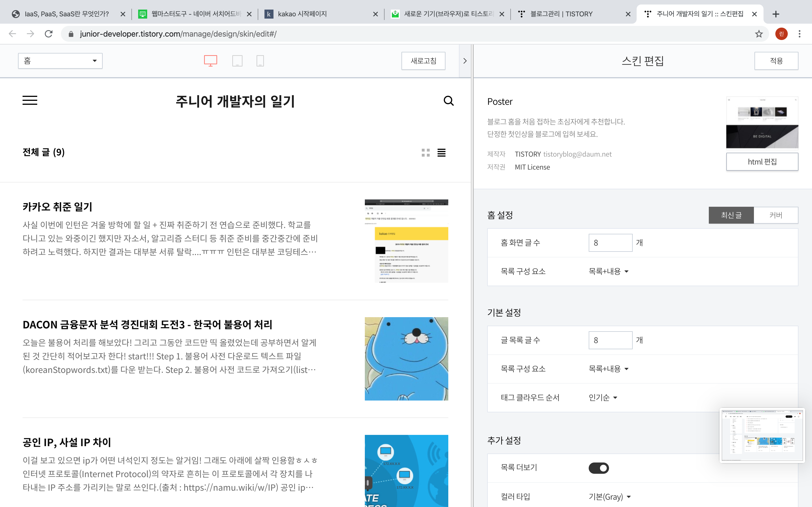Viewport: 812px width, 507px height.
Task: Click the 홈 화면 글 수 input field
Action: [x=610, y=243]
